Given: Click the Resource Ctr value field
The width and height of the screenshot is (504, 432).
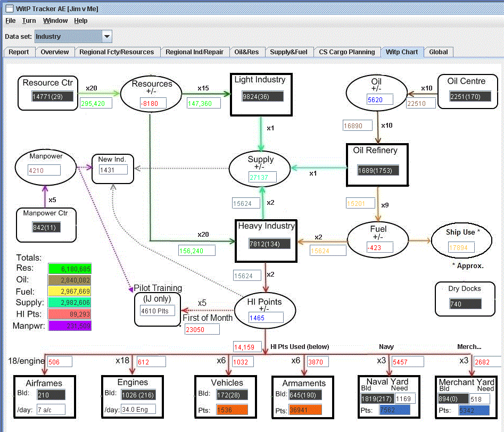Looking at the screenshot, I should click(x=52, y=96).
